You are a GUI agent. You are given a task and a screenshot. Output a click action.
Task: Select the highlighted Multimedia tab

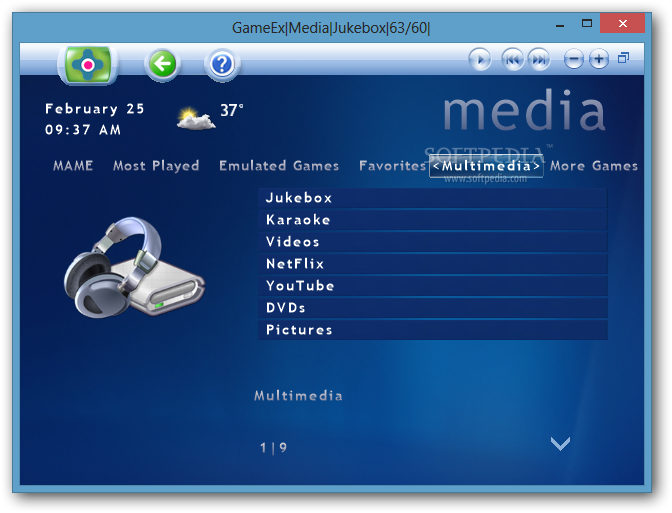click(486, 166)
